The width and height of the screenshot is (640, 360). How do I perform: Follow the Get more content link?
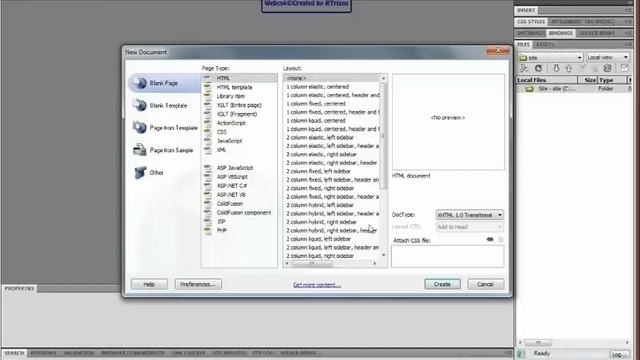coord(317,284)
